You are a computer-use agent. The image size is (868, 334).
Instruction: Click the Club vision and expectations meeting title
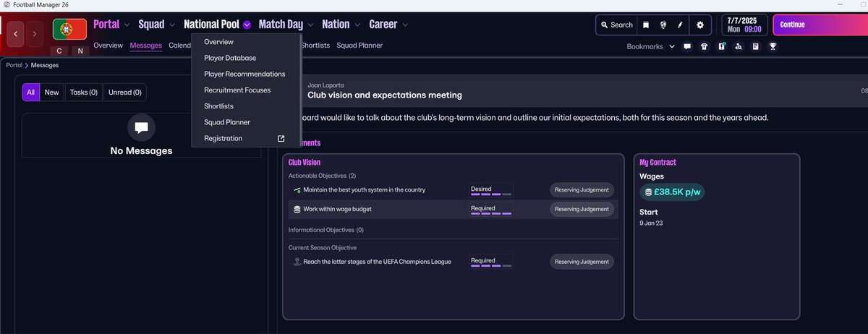pos(384,95)
